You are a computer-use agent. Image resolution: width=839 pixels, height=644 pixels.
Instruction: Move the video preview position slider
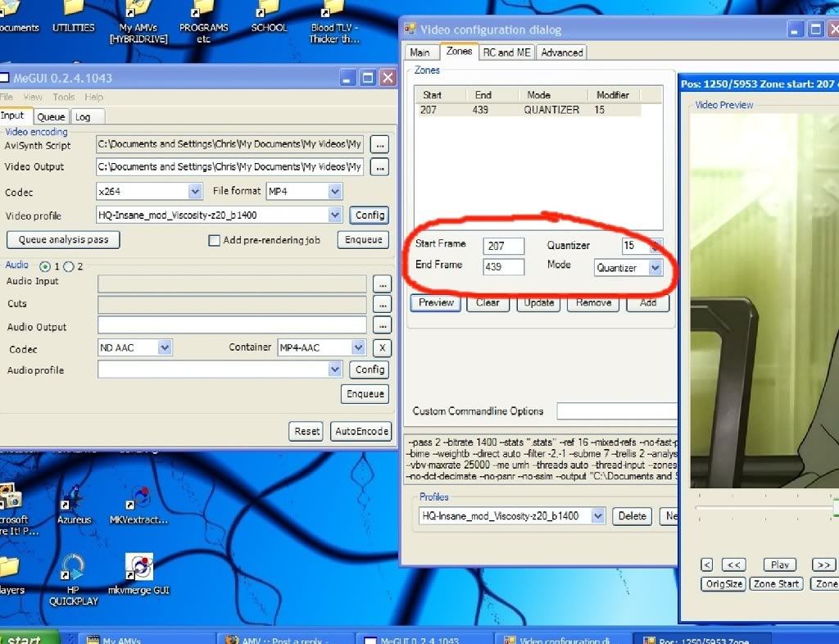[x=835, y=508]
